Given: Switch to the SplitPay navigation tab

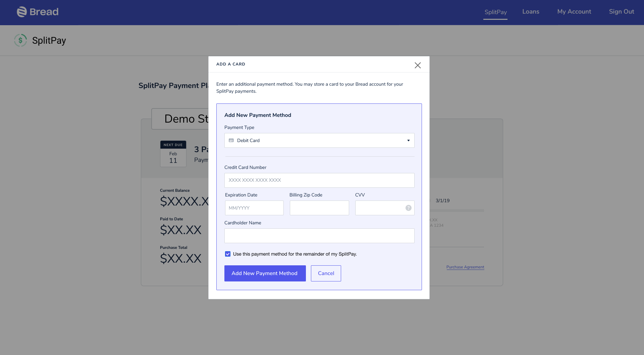Looking at the screenshot, I should pyautogui.click(x=495, y=12).
